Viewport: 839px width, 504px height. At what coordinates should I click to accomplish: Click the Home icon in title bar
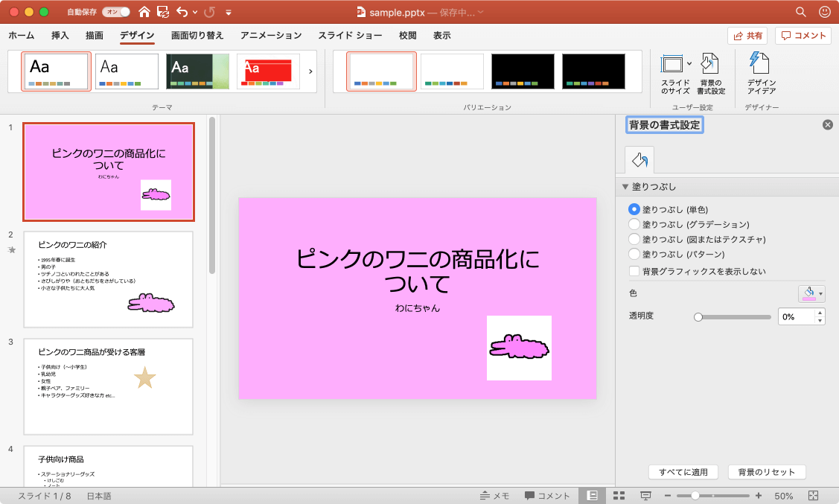pyautogui.click(x=144, y=12)
